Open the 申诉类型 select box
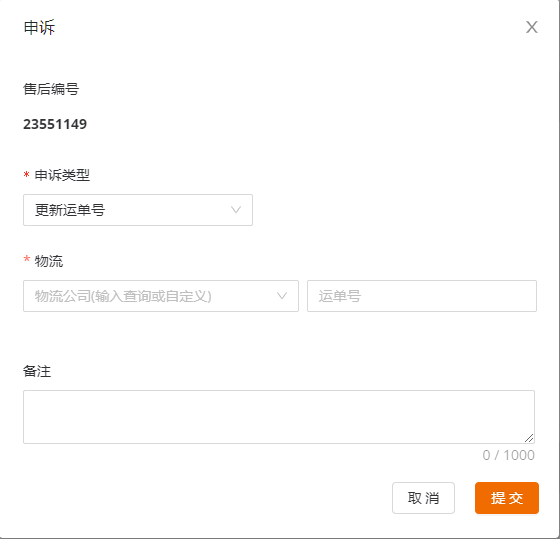Image resolution: width=560 pixels, height=539 pixels. (x=138, y=210)
